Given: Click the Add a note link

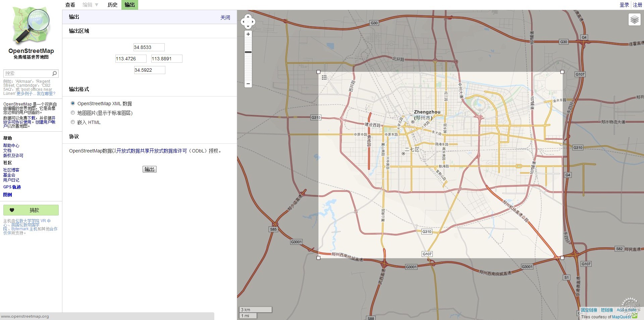Looking at the screenshot, I should [x=627, y=310].
